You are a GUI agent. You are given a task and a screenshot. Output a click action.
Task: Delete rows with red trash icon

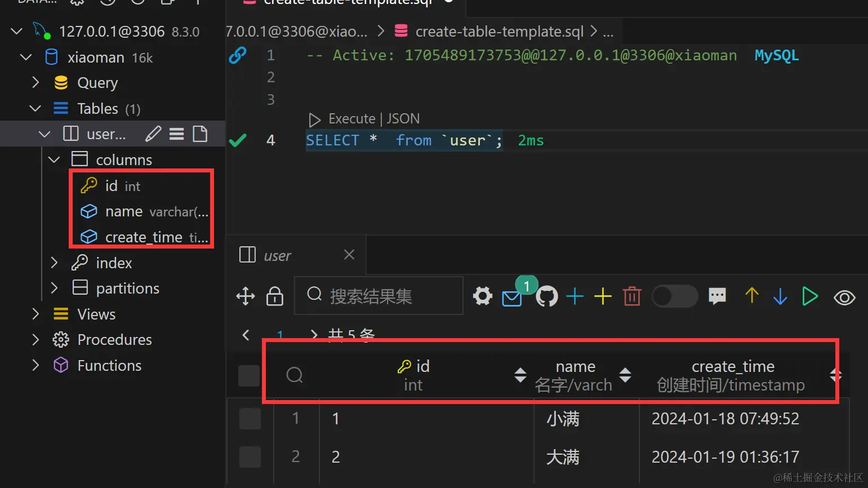coord(632,296)
